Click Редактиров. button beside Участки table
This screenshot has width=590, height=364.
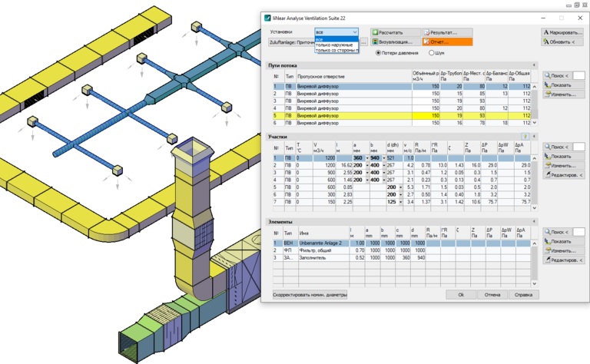[x=563, y=175]
